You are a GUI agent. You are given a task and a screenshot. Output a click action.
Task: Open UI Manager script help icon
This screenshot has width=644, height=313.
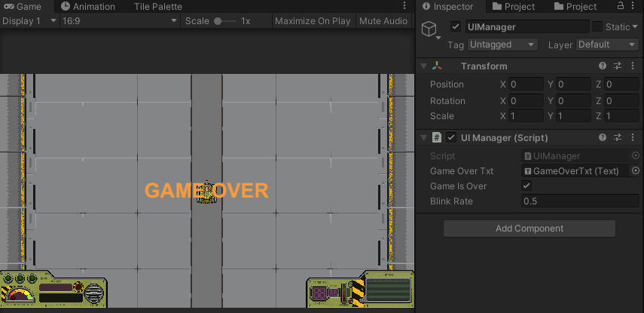603,137
